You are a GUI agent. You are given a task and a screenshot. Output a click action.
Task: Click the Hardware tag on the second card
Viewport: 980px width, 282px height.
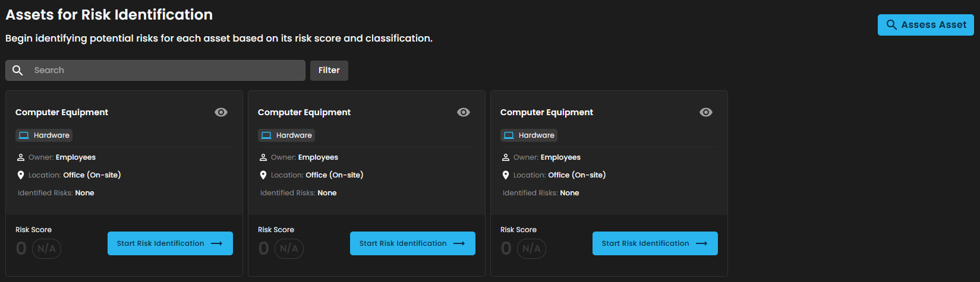tap(286, 135)
